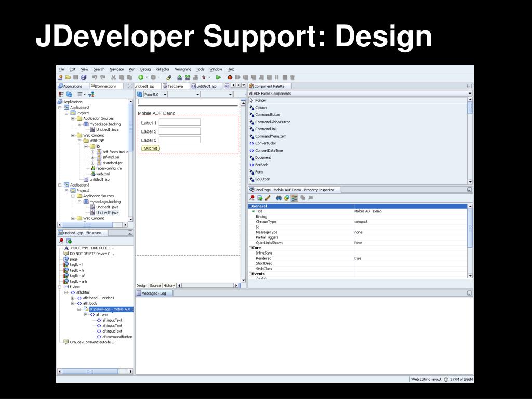Open the All ADF Faces Components dropdown

470,94
